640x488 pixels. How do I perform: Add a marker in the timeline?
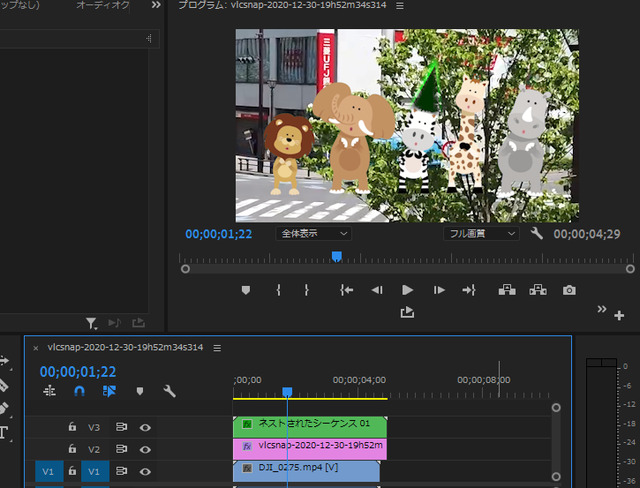140,391
